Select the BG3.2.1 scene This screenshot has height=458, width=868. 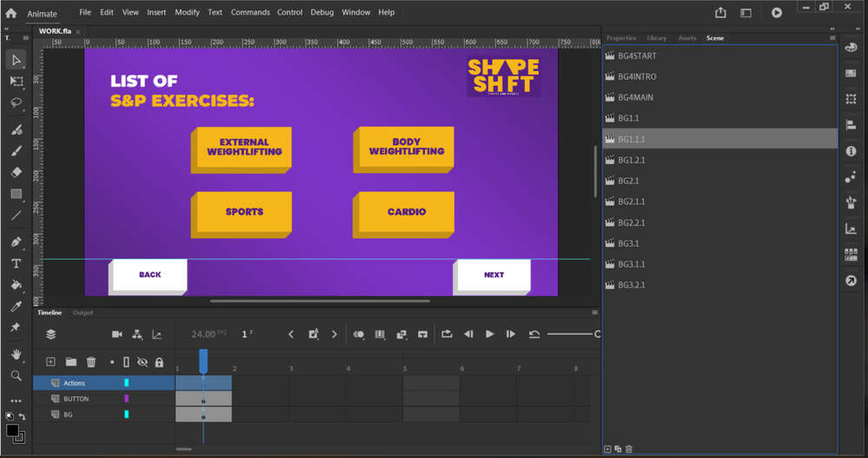720,285
